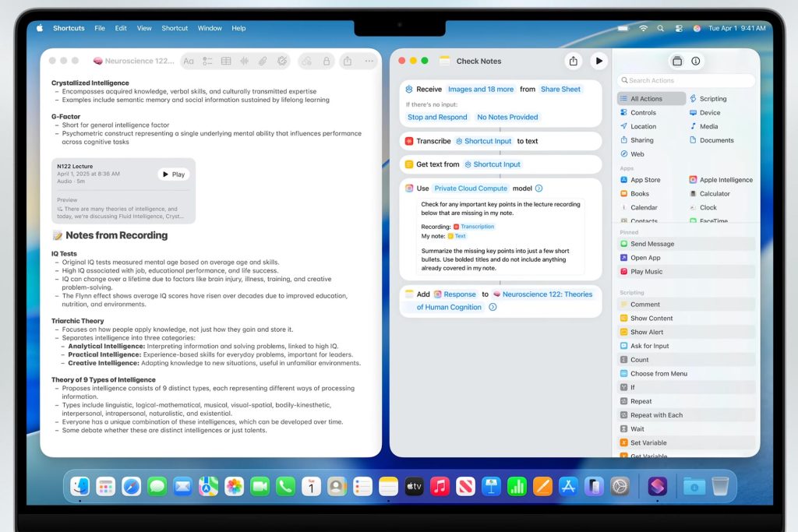The width and height of the screenshot is (798, 532).
Task: Open the shortcut details info icon
Action: pos(696,61)
